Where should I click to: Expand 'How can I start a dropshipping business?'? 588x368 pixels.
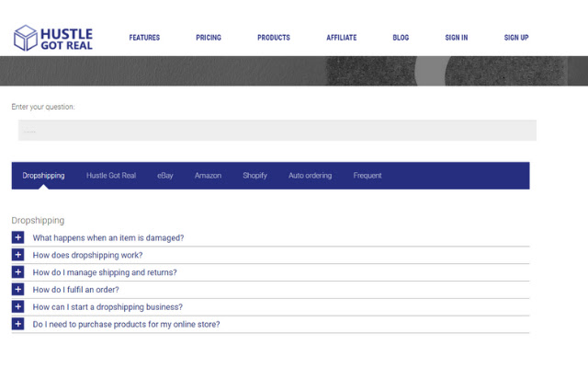(107, 307)
